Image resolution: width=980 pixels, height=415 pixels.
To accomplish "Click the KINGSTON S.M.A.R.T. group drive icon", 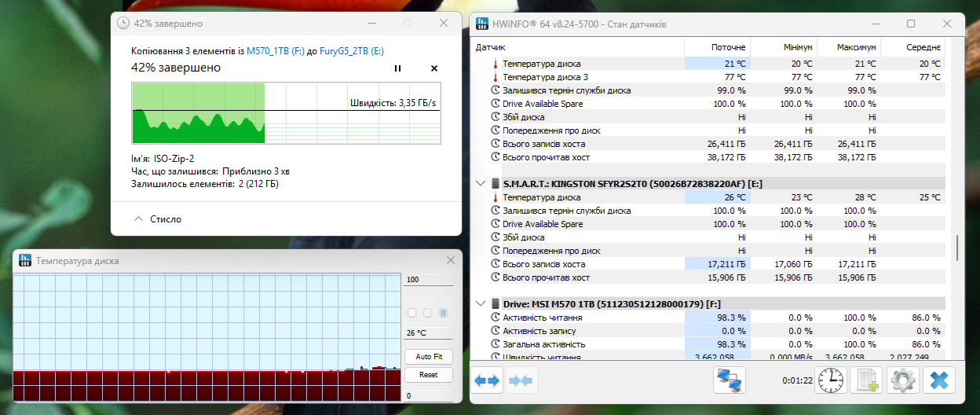I will [495, 184].
